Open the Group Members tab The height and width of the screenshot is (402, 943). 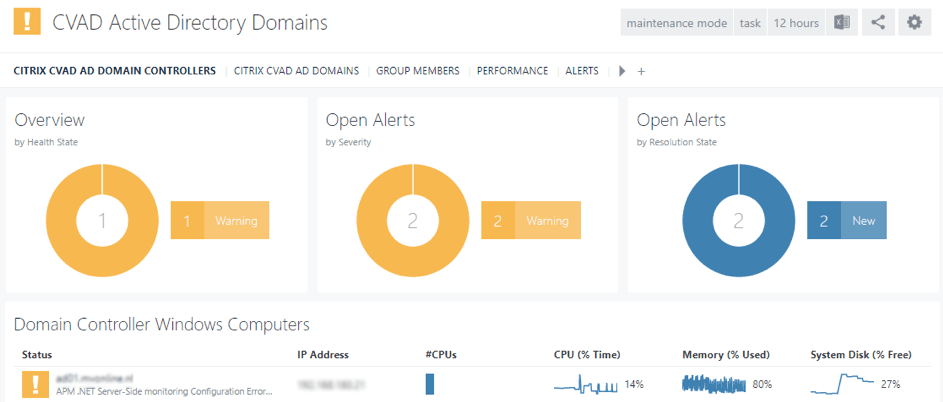418,71
